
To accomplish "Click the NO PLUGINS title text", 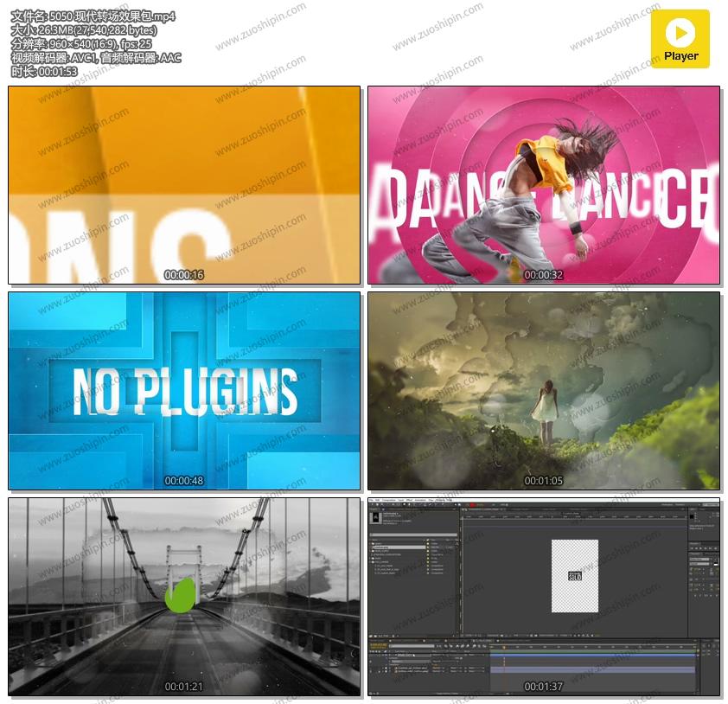I will click(184, 391).
